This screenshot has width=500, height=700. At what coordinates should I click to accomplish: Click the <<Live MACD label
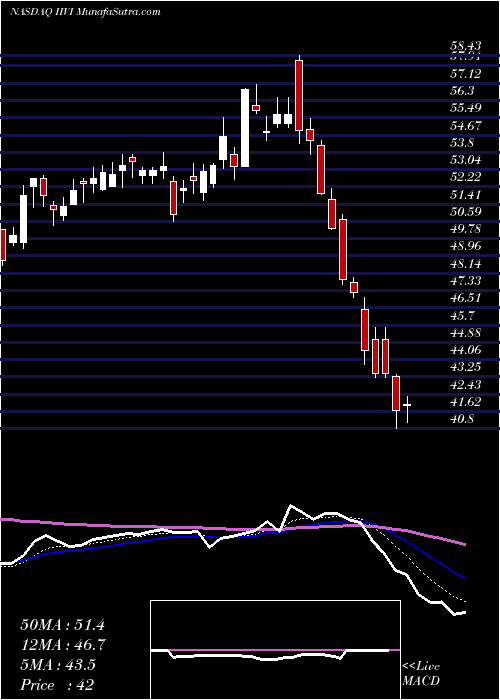421,673
